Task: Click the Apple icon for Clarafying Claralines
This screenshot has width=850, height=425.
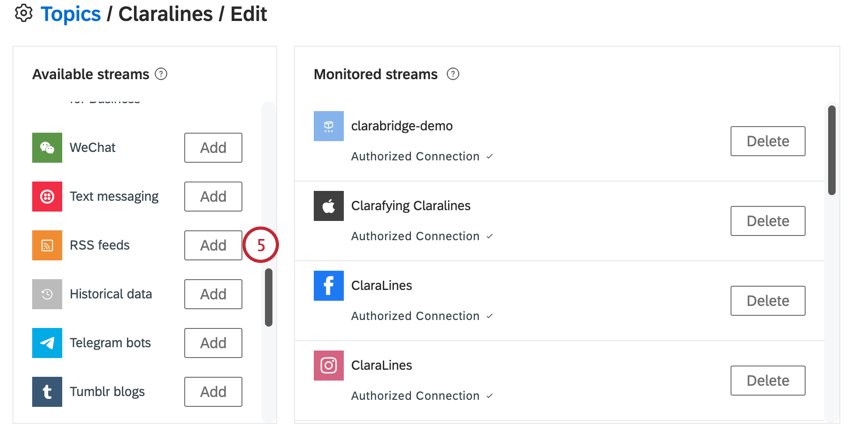Action: click(x=329, y=206)
